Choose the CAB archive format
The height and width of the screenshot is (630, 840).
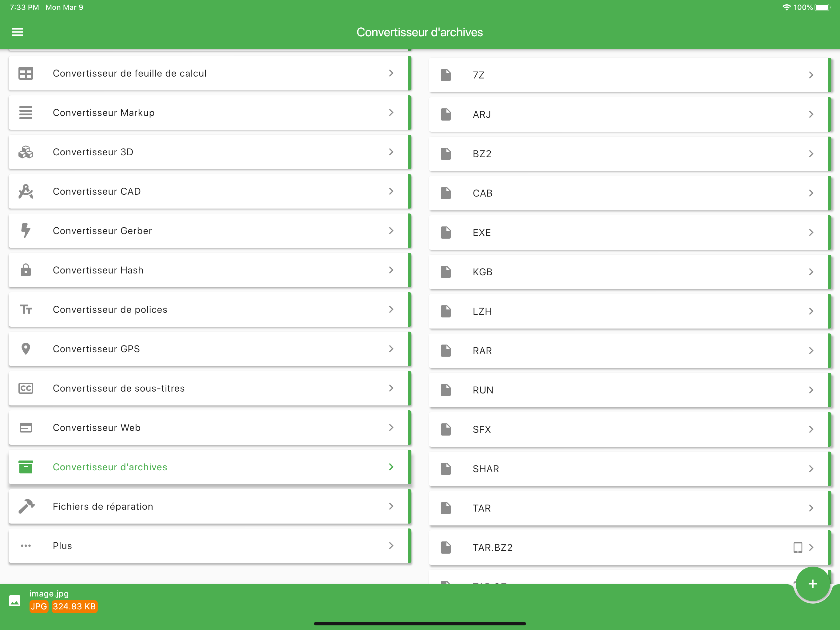(483, 193)
